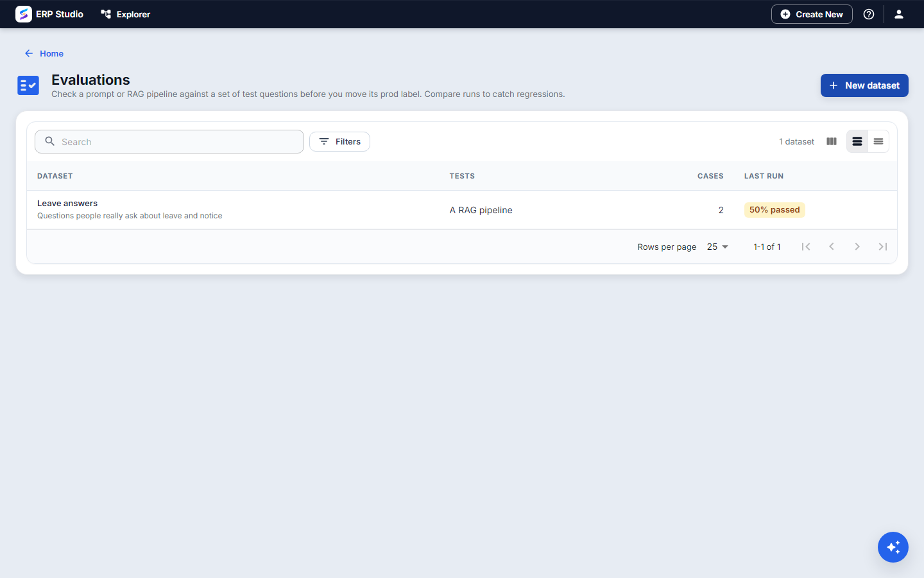This screenshot has height=578, width=924.
Task: Focus the Search input field
Action: click(x=169, y=141)
